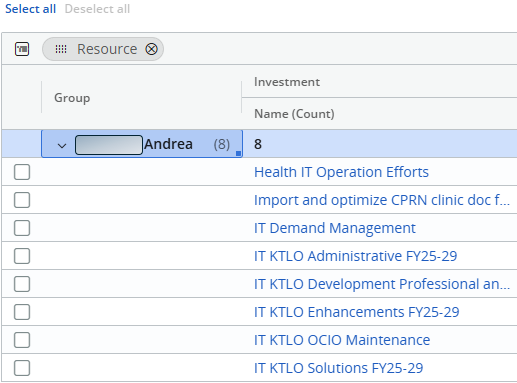Select IT KTLO Development Professional row checkbox
This screenshot has width=517, height=383.
(x=22, y=284)
